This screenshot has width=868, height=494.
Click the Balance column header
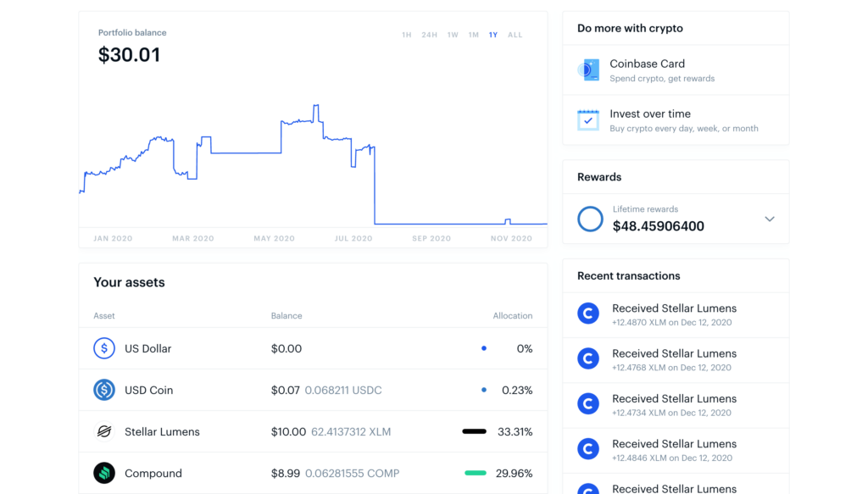(287, 316)
